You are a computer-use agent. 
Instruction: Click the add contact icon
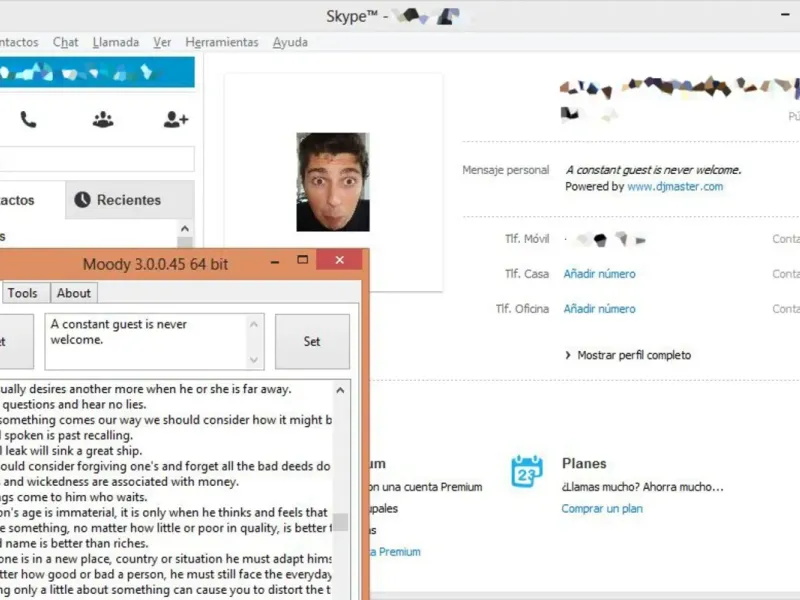coord(176,119)
